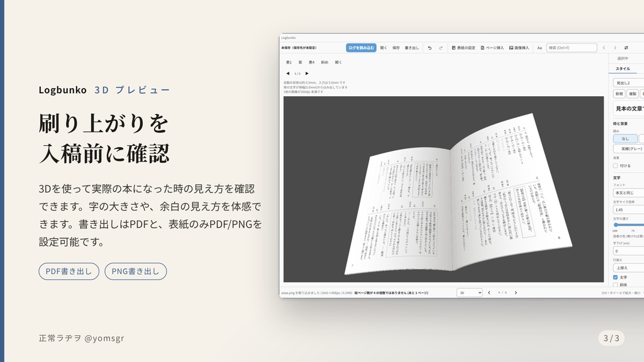Image resolution: width=644 pixels, height=362 pixels.
Task: Toggle the 付ける background checkbox
Action: 615,166
